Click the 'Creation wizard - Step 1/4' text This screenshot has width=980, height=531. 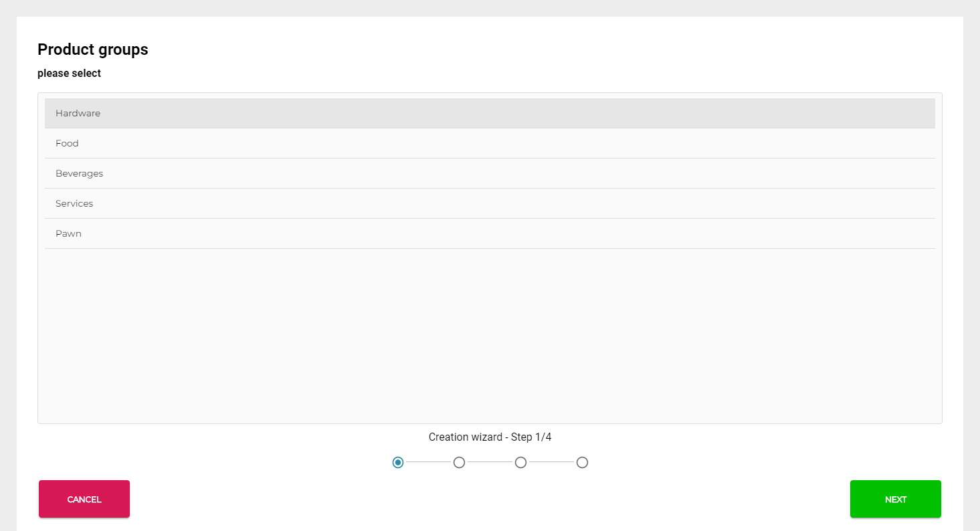pos(490,437)
